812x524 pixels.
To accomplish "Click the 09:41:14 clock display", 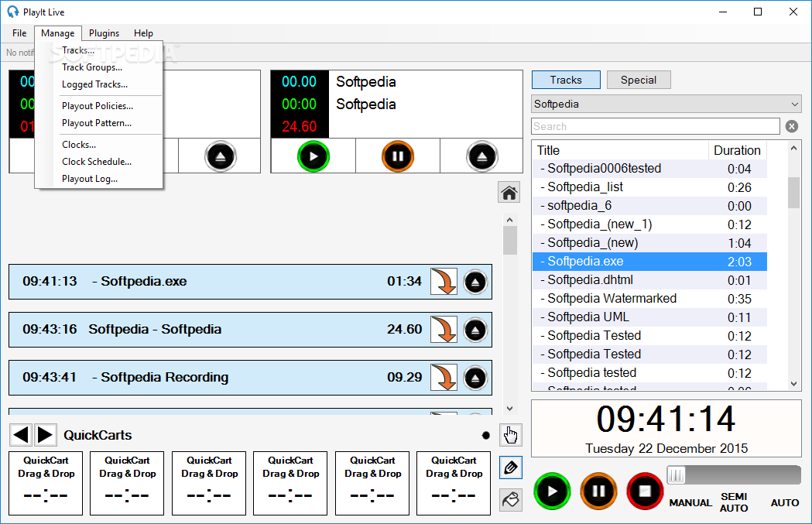I will [x=666, y=419].
